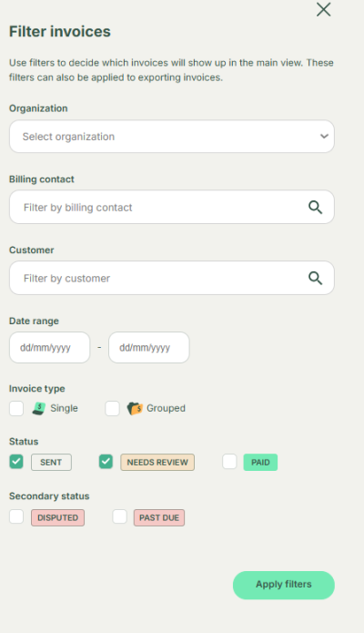The image size is (364, 633).
Task: Select the start date input
Action: point(50,348)
